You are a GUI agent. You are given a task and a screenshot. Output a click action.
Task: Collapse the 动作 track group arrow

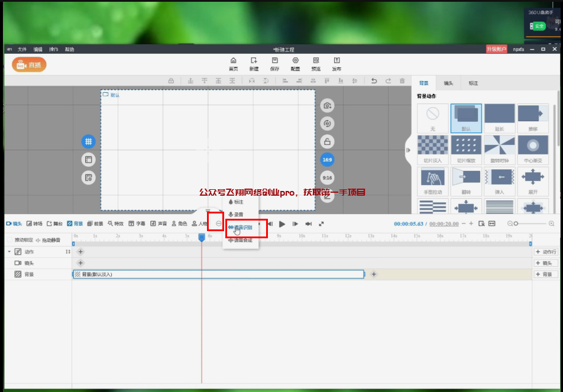[9, 252]
